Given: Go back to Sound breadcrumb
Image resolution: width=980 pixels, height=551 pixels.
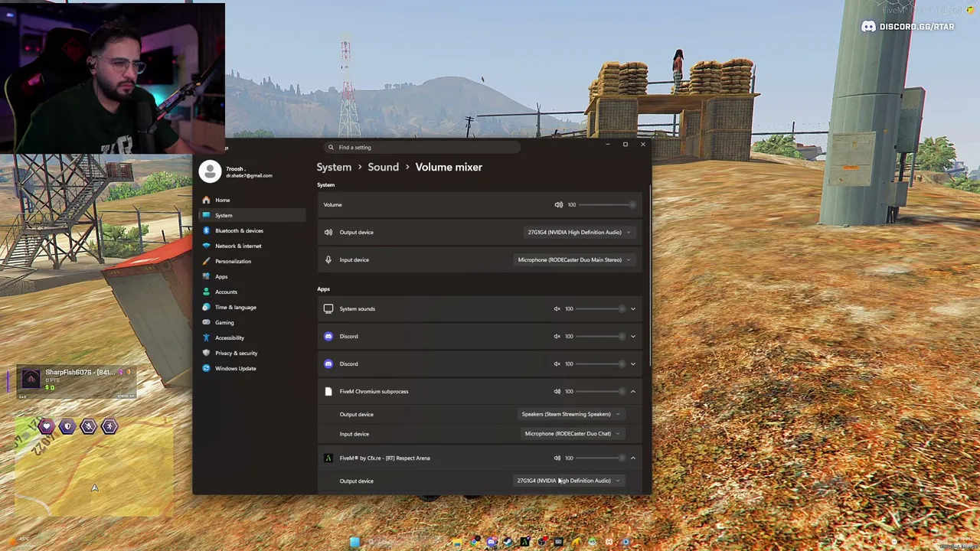Looking at the screenshot, I should [383, 167].
